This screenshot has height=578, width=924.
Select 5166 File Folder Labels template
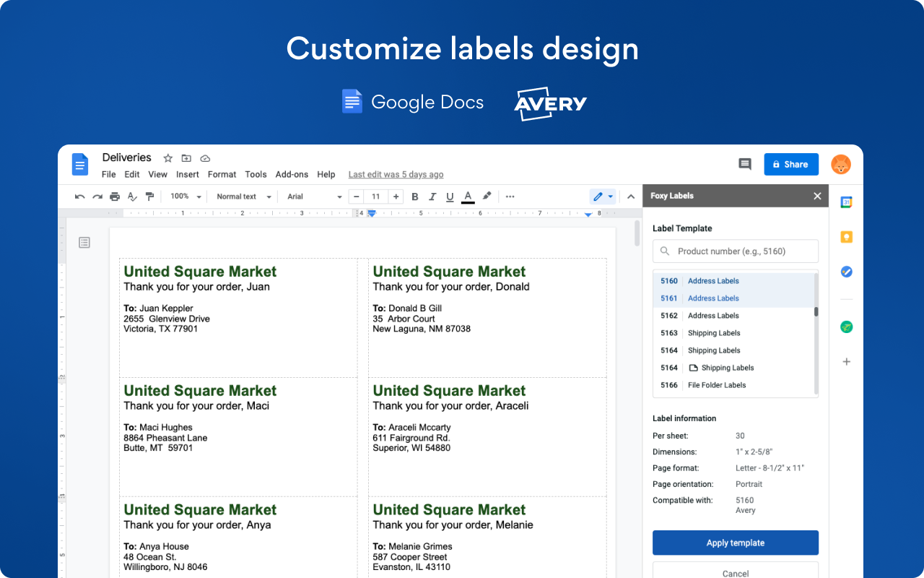tap(733, 385)
